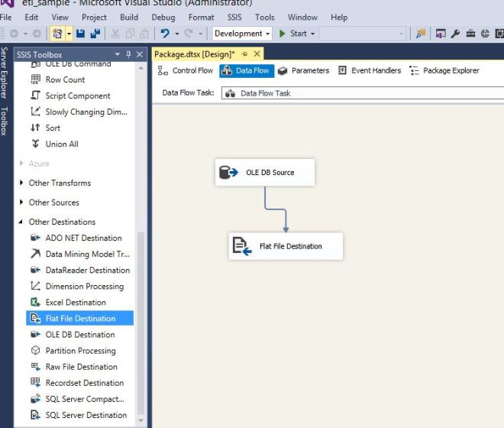Collapse the Other Destinations group
The image size is (504, 428).
pyautogui.click(x=21, y=222)
